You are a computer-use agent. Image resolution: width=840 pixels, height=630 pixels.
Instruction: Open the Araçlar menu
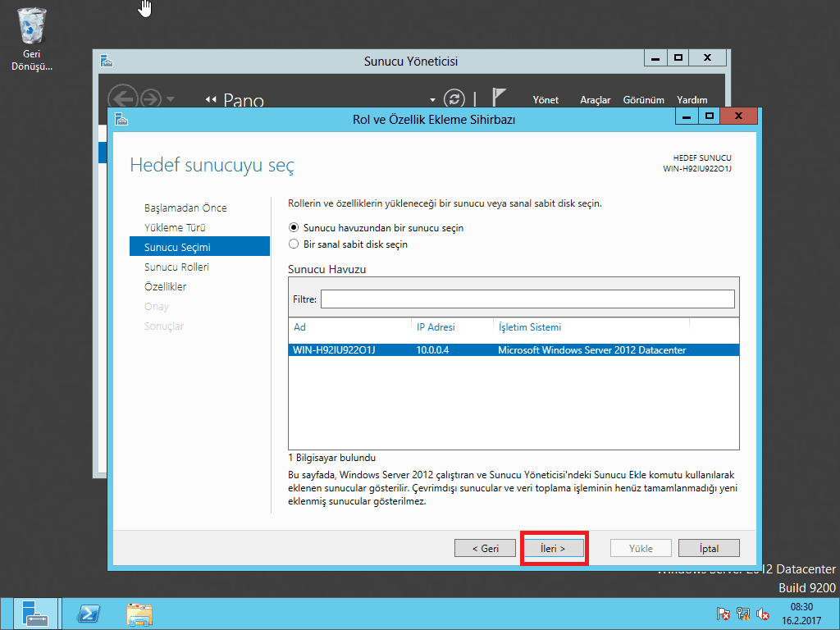[x=596, y=100]
